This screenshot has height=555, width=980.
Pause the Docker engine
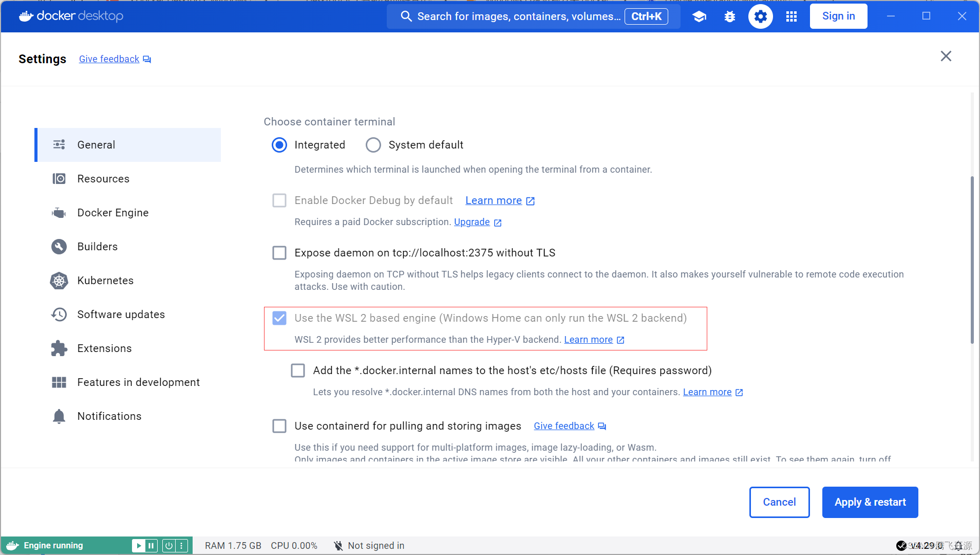(x=151, y=546)
